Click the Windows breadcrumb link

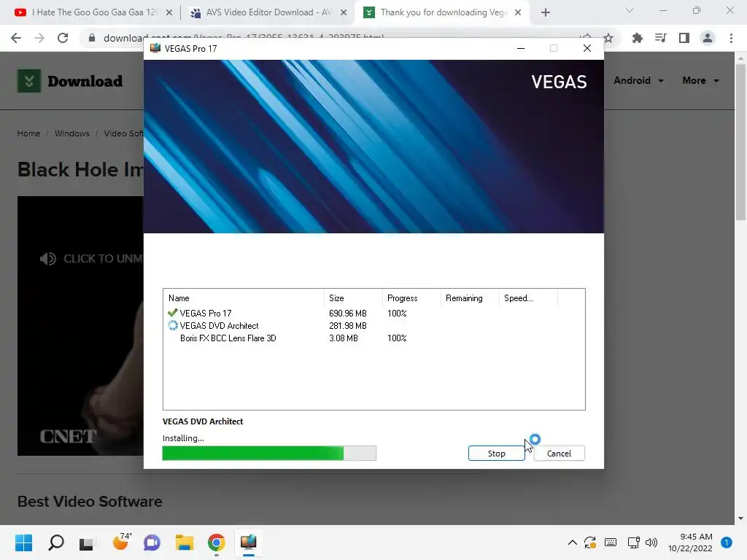72,133
